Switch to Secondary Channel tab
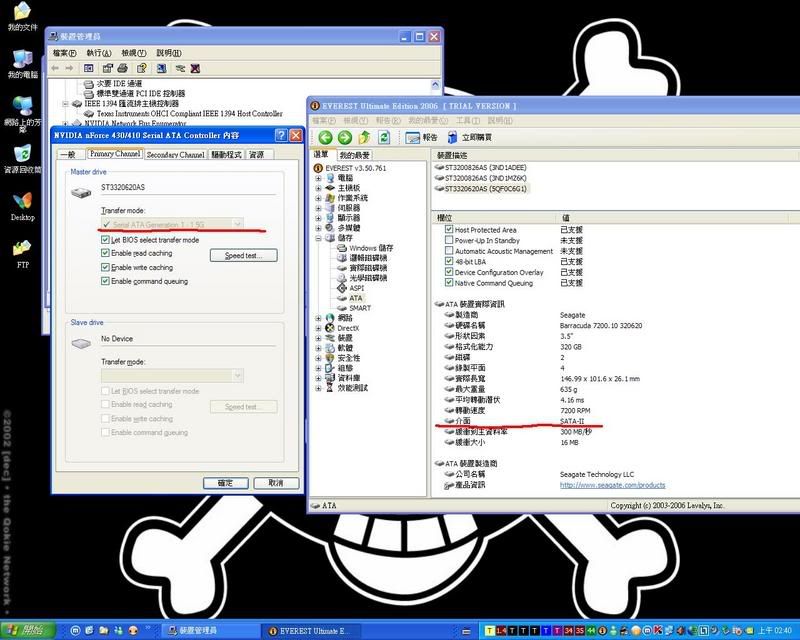The height and width of the screenshot is (640, 800). 175,155
